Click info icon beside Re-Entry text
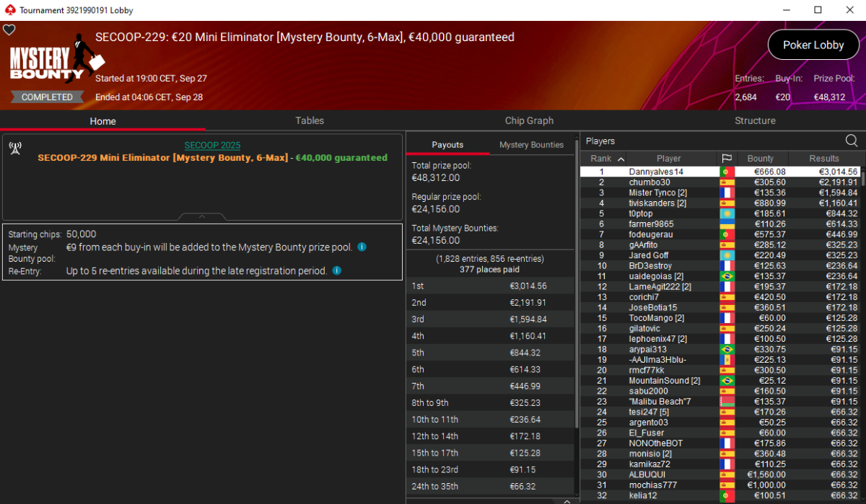Screen dimensions: 866x504 [336, 270]
